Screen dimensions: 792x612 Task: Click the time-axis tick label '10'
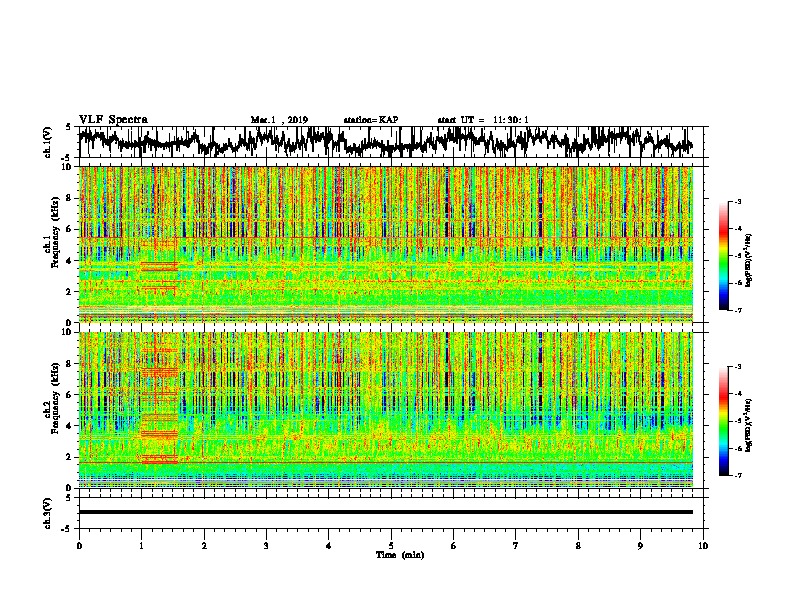point(703,546)
